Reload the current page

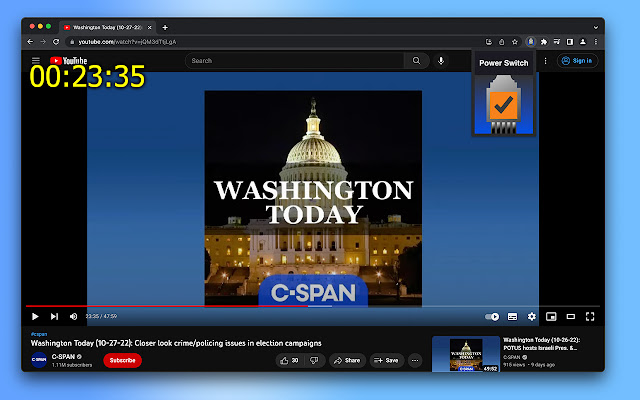click(x=56, y=42)
